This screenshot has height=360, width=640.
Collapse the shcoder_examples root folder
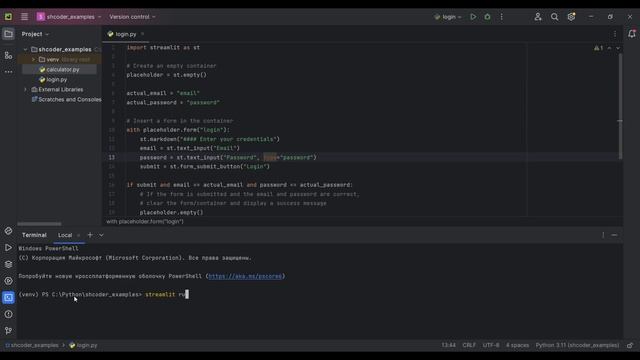pyautogui.click(x=25, y=49)
